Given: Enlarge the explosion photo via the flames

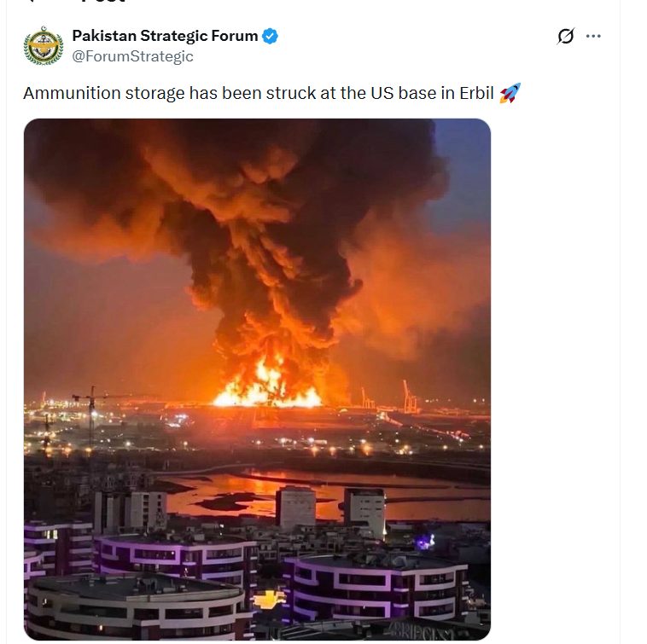Looking at the screenshot, I should click(266, 388).
